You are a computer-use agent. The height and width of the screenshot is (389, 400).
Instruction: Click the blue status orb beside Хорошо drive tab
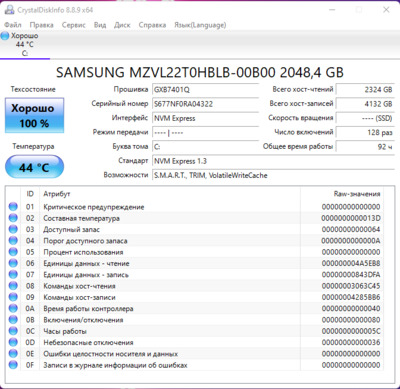pos(5,36)
